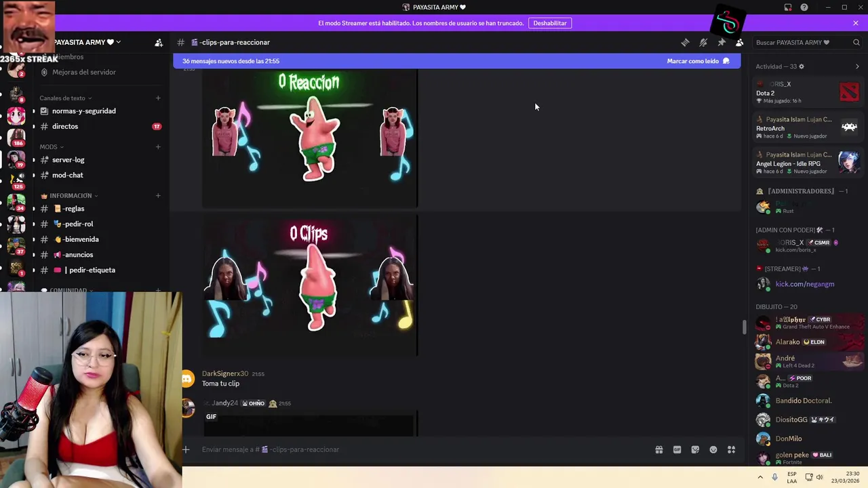Open server icon with 34 badge

click(x=16, y=201)
